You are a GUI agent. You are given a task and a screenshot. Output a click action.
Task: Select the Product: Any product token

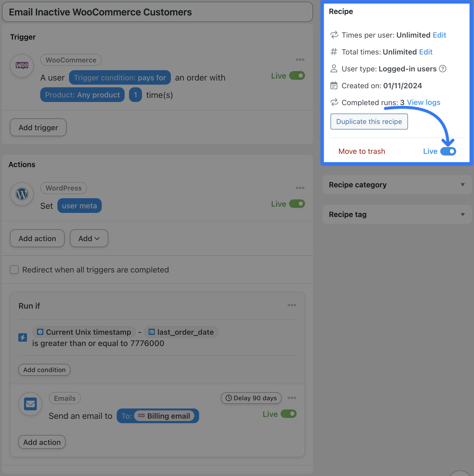82,95
